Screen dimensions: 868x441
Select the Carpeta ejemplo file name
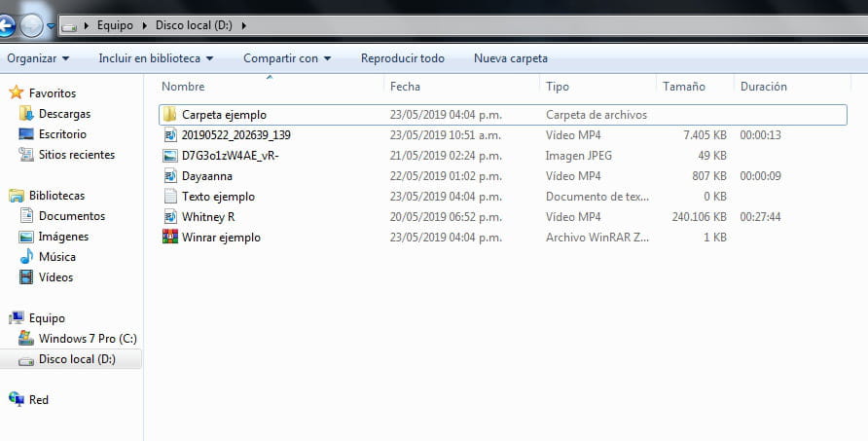click(x=224, y=115)
